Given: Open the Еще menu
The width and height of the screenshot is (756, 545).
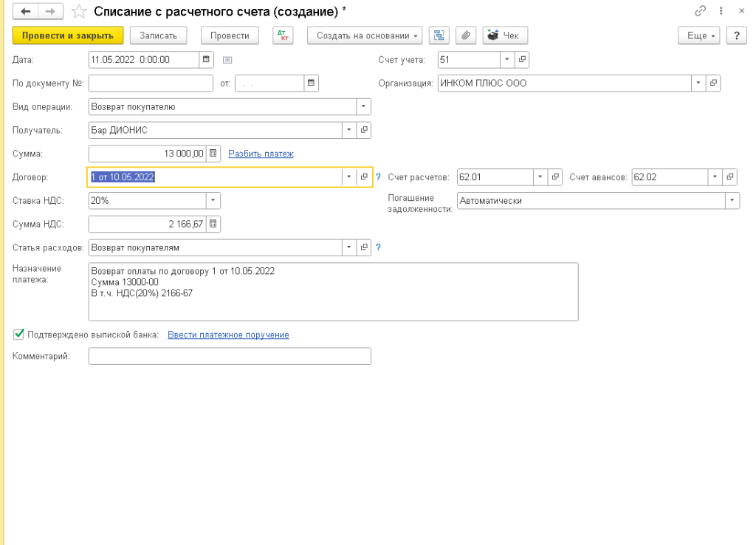Looking at the screenshot, I should pos(697,35).
